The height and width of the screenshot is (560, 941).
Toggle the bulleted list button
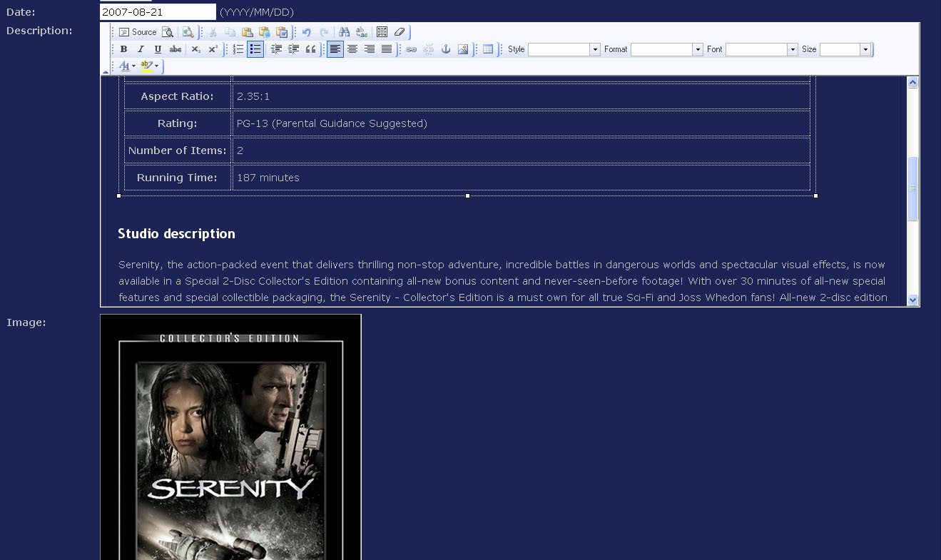(255, 49)
